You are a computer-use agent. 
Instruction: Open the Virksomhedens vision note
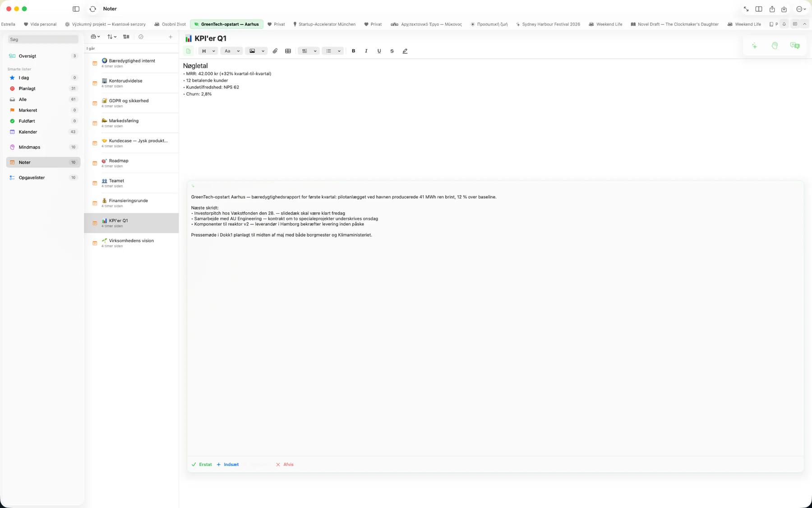tap(131, 243)
